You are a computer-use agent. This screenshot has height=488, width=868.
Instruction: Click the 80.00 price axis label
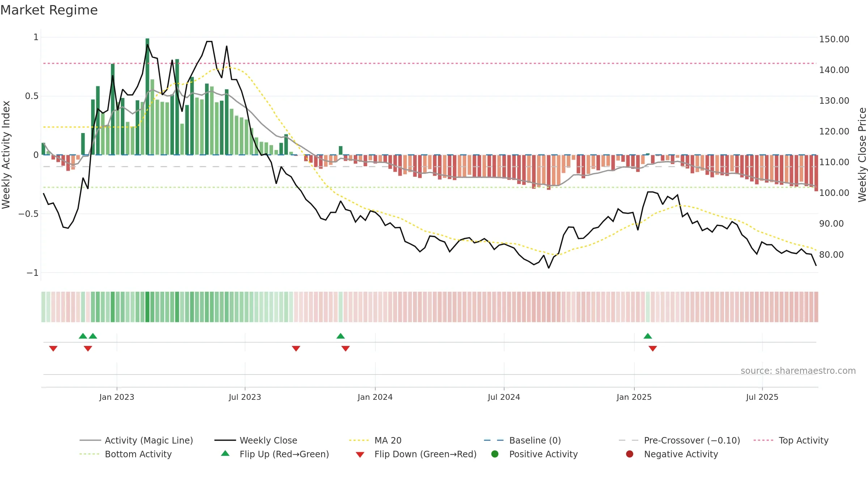tap(831, 254)
